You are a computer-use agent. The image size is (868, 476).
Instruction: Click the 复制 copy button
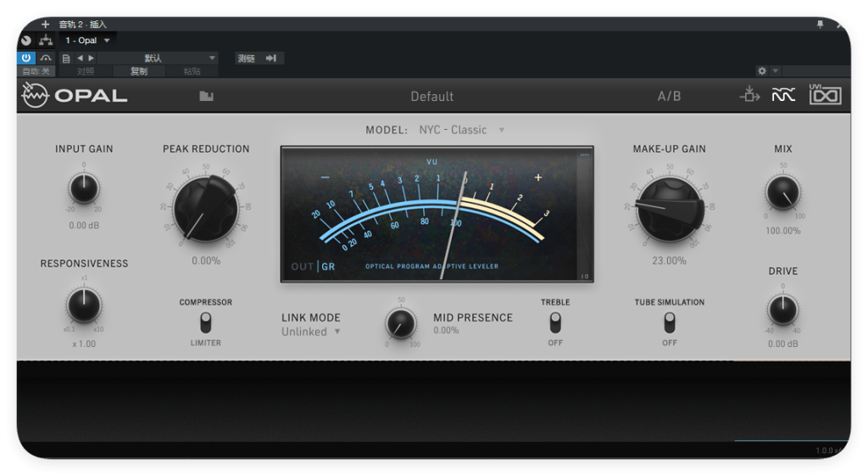(139, 71)
